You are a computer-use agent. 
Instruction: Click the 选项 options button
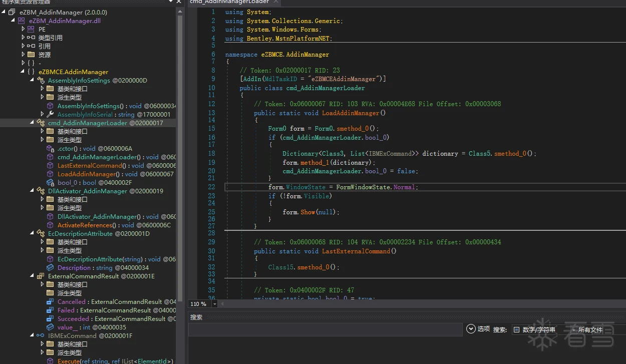click(x=478, y=329)
